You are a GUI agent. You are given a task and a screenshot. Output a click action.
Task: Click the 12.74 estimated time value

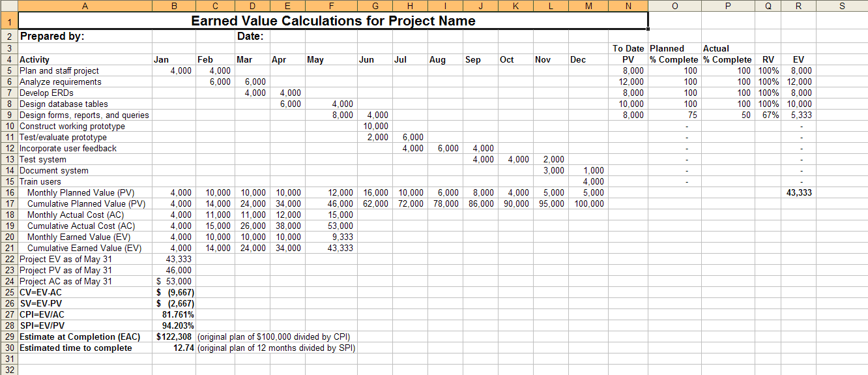(x=183, y=348)
